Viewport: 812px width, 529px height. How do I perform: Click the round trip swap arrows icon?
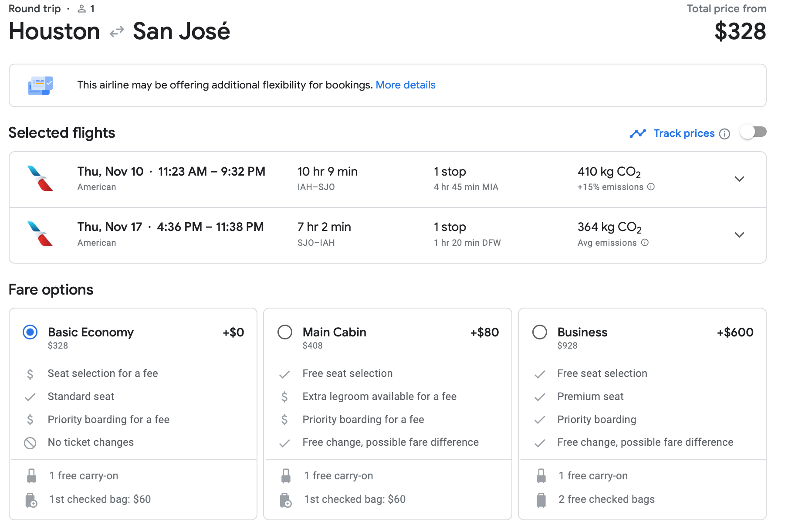(x=117, y=32)
